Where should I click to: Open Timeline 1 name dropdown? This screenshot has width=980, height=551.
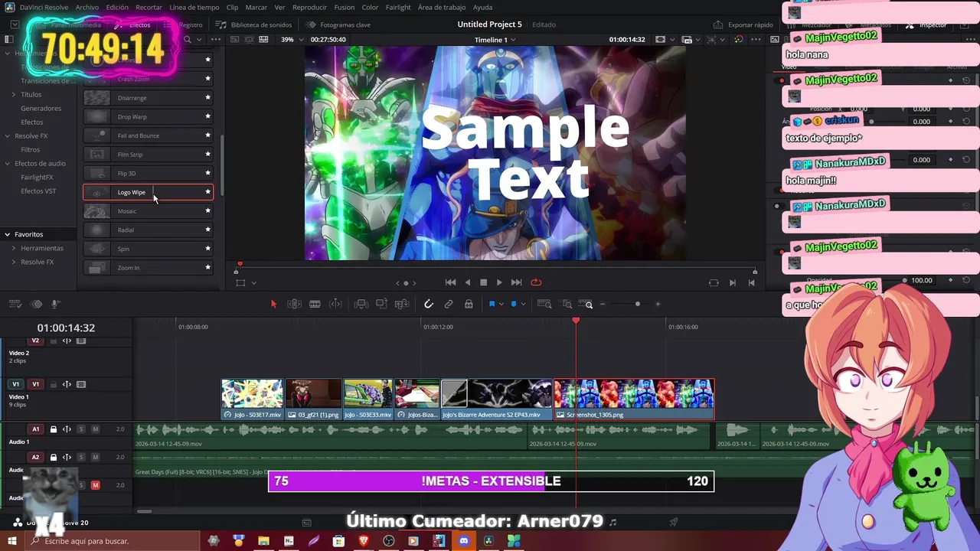[495, 39]
